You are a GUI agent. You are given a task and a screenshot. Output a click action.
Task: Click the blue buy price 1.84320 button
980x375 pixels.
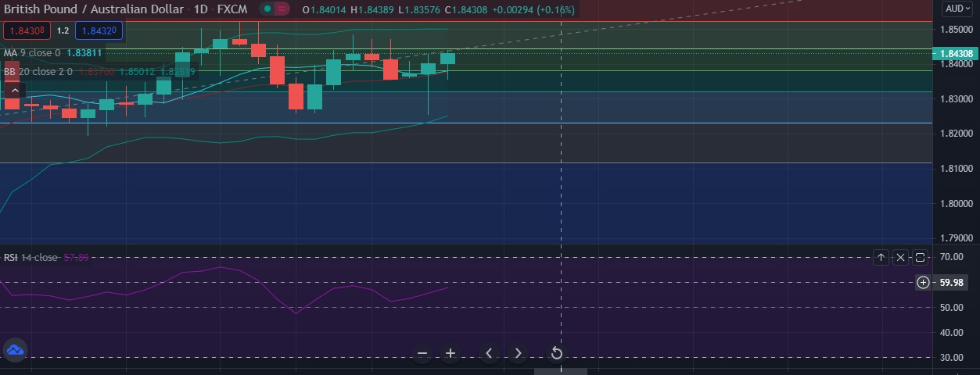coord(99,31)
